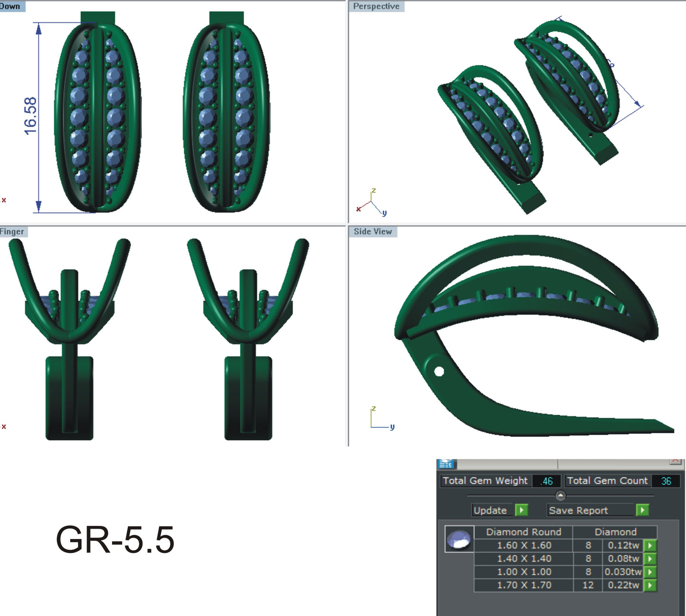The width and height of the screenshot is (686, 616).
Task: Select the round diamond gem thumbnail
Action: pyautogui.click(x=459, y=539)
